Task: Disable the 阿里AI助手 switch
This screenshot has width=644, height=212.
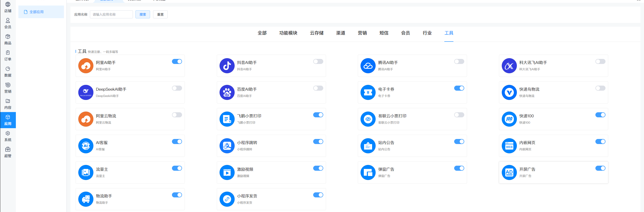Action: 177,61
